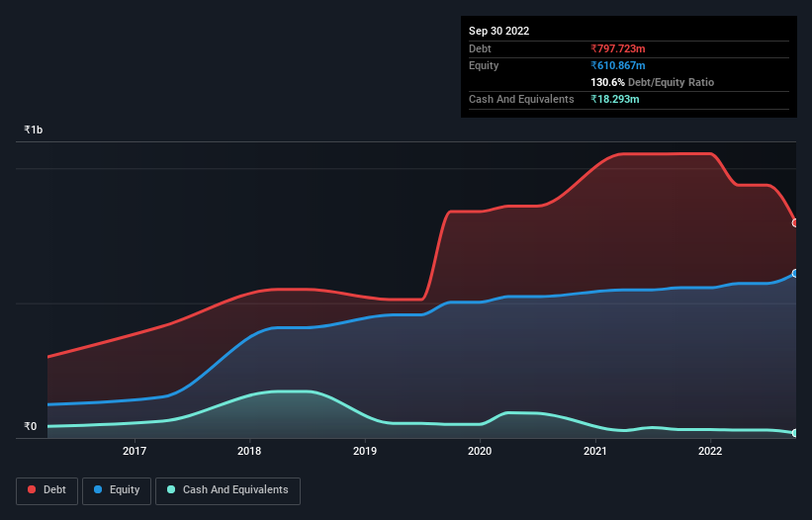The width and height of the screenshot is (812, 520).
Task: Click the 2021 x-axis label
Action: (x=595, y=451)
